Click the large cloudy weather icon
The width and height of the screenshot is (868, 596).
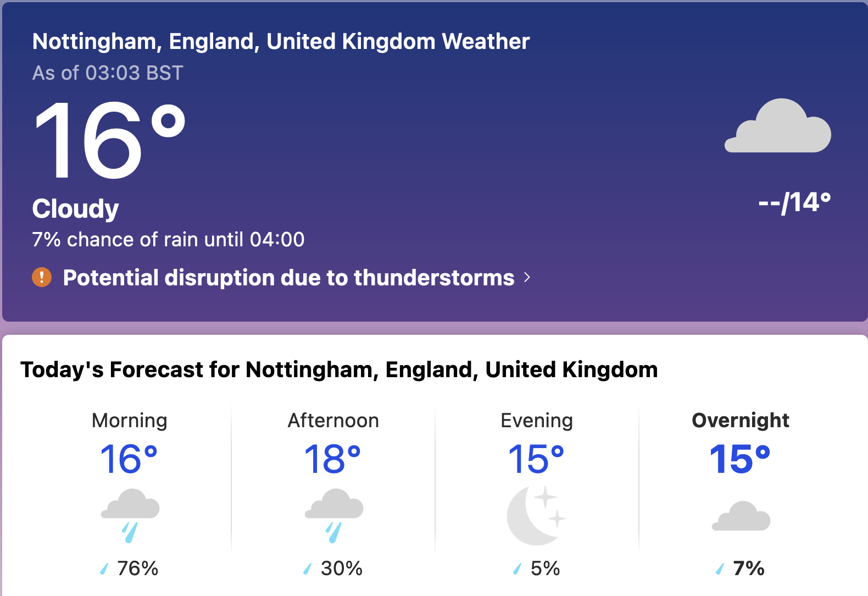pyautogui.click(x=778, y=126)
